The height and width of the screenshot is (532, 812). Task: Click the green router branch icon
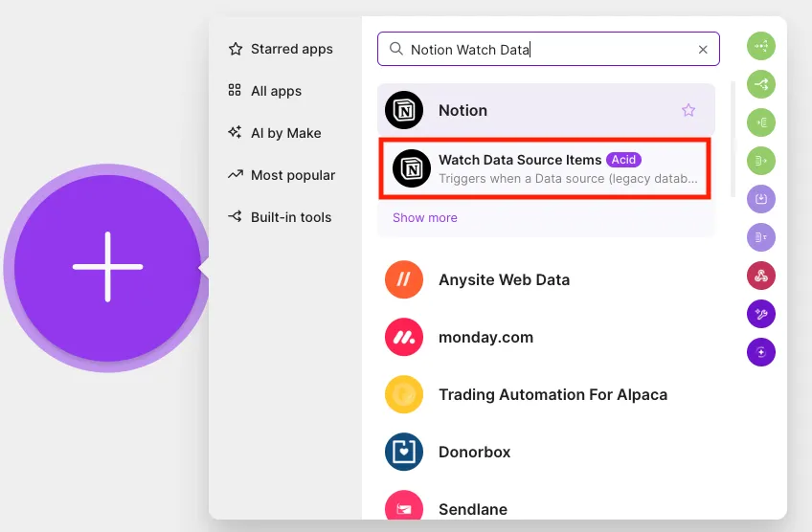(x=761, y=84)
